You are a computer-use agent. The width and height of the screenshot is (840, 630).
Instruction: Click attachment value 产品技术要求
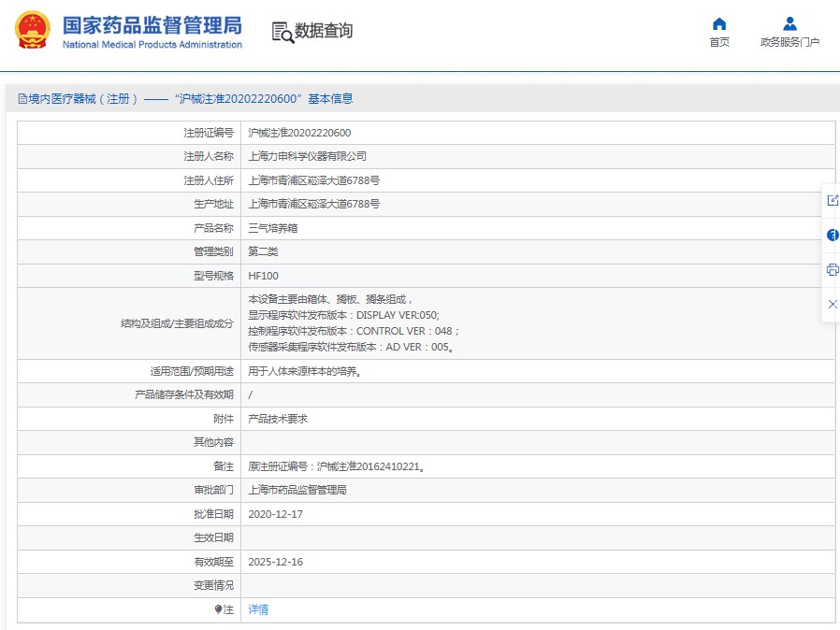278,419
